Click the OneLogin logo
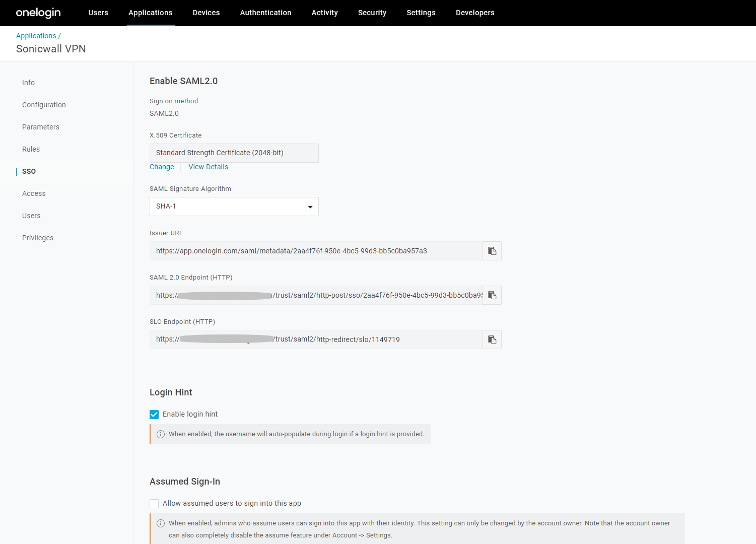This screenshot has width=756, height=544. click(x=38, y=13)
